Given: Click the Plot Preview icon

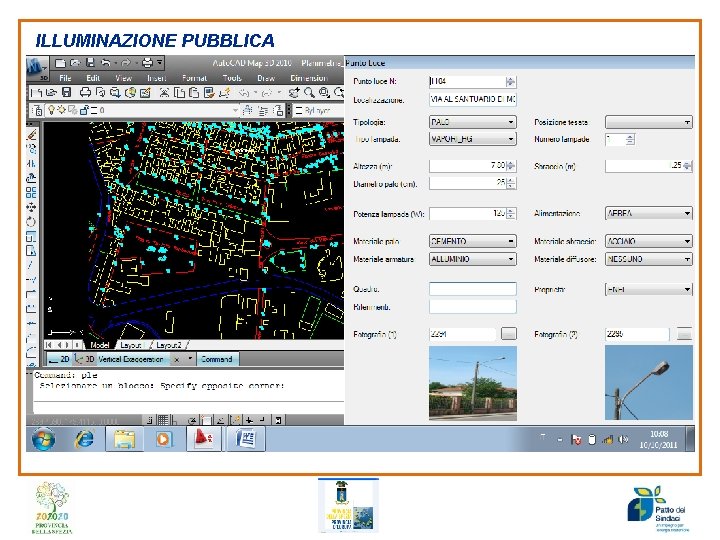Looking at the screenshot, I should click(100, 93).
